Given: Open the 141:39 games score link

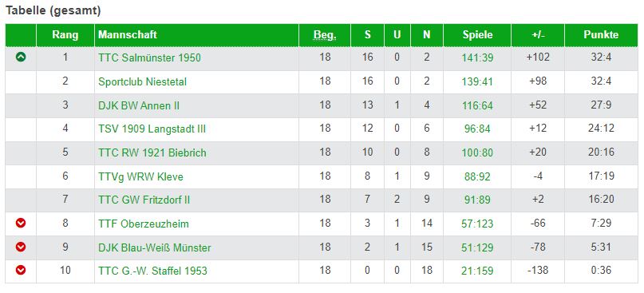Looking at the screenshot, I should tap(477, 58).
